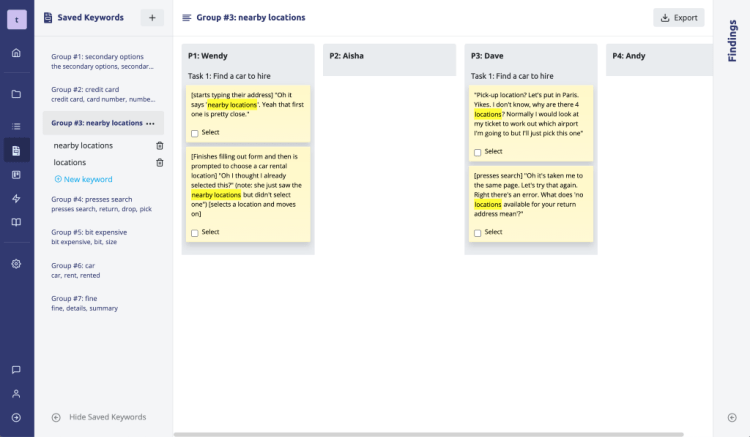The height and width of the screenshot is (437, 750).
Task: Click the plus button beside Saved Keywords
Action: click(152, 17)
